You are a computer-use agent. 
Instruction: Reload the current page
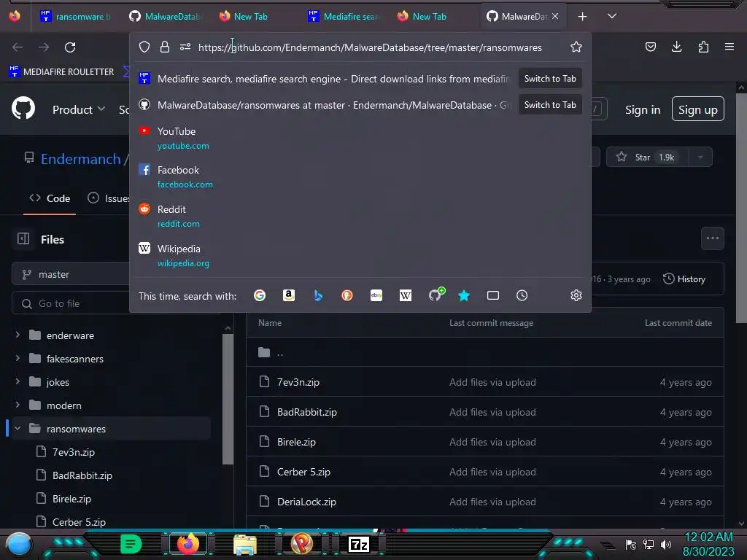point(70,47)
